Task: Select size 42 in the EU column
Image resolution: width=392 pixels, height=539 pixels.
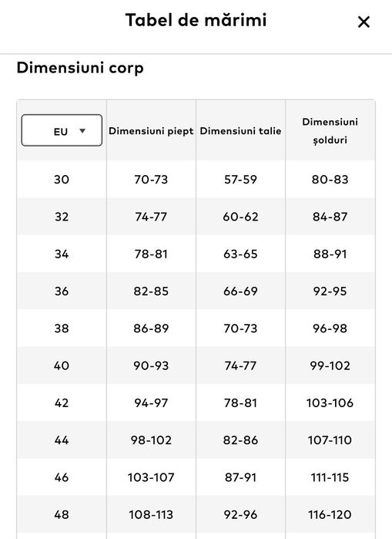Action: 62,403
